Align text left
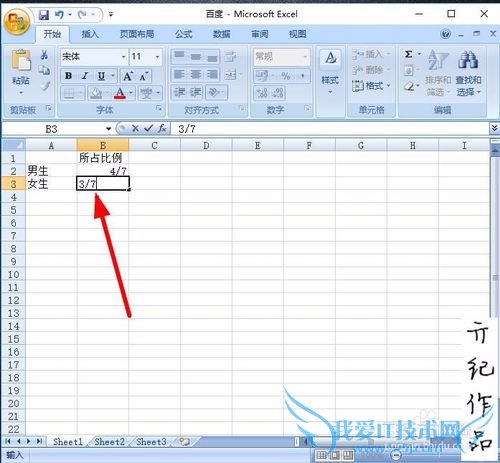The width and height of the screenshot is (500, 463). (x=179, y=75)
